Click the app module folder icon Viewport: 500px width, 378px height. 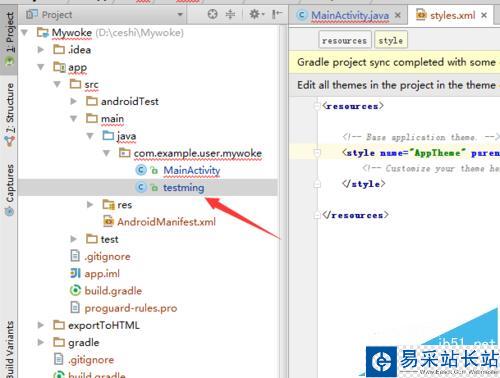pos(59,67)
